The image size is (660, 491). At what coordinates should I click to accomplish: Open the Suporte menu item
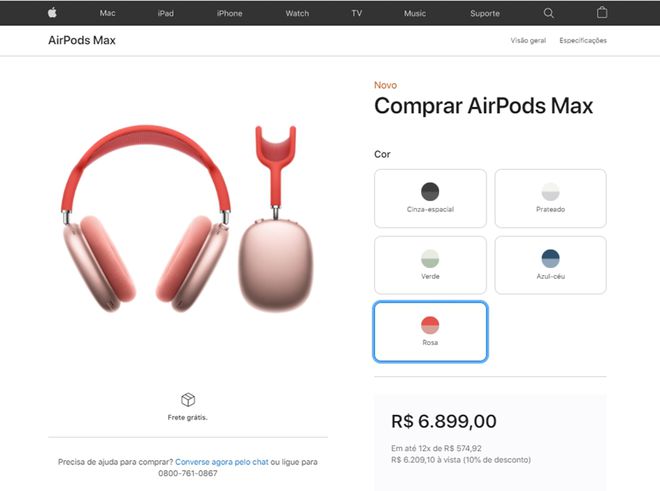(x=485, y=13)
